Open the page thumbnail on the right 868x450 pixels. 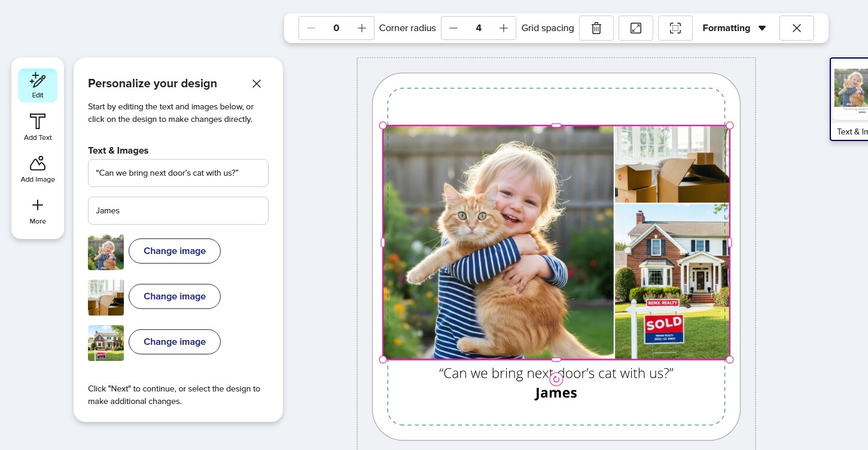point(849,99)
